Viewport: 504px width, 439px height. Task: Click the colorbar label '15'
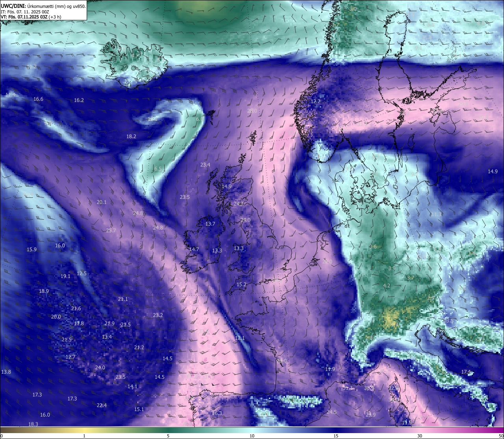coord(336,436)
